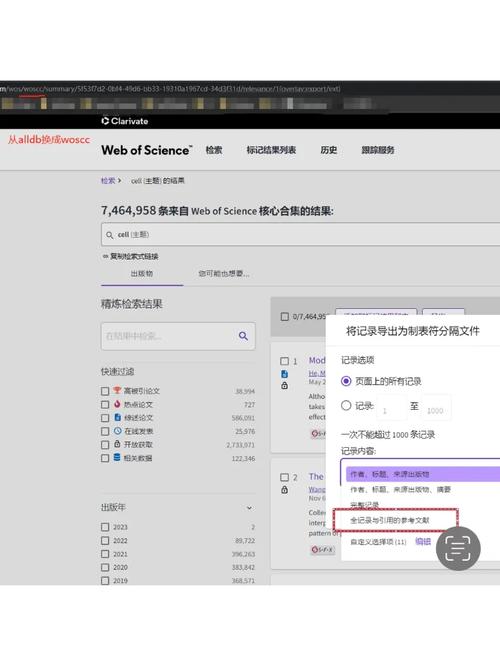
Task: Click the trophy icon for 高被引论文
Action: pyautogui.click(x=117, y=390)
